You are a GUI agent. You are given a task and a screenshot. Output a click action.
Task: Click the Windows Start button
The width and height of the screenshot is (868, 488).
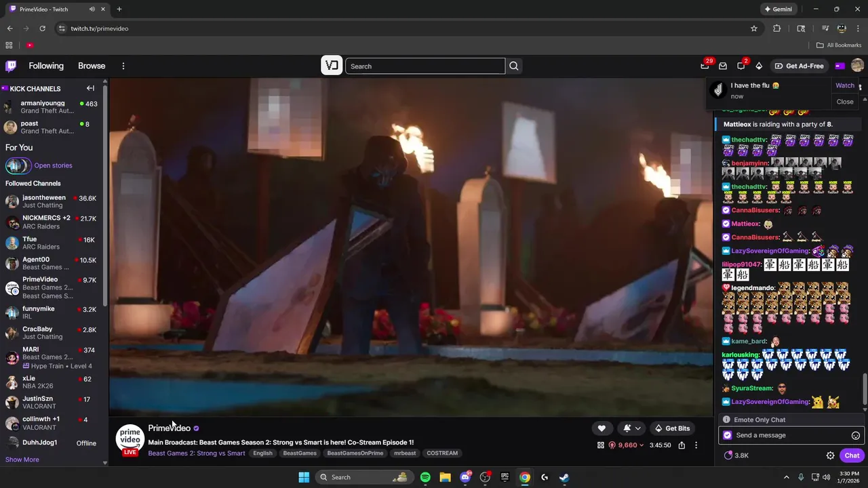point(304,477)
